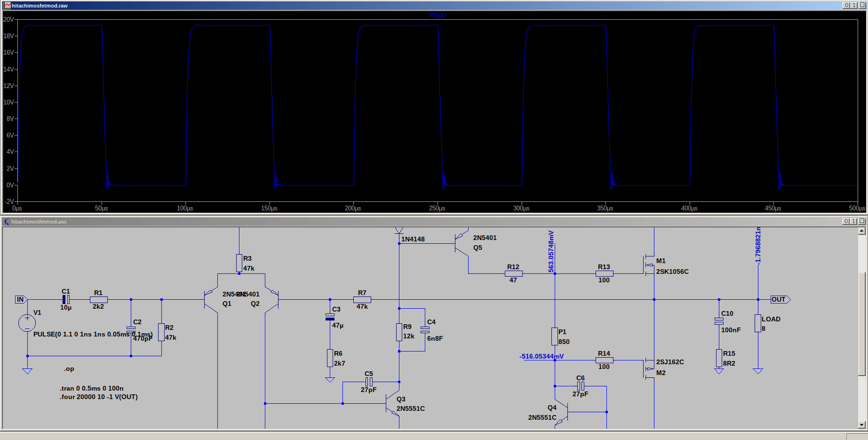Viewport: 868px width, 440px height.
Task: Maximize the hitachimosfetmod.asc schematic window
Action: coord(854,221)
